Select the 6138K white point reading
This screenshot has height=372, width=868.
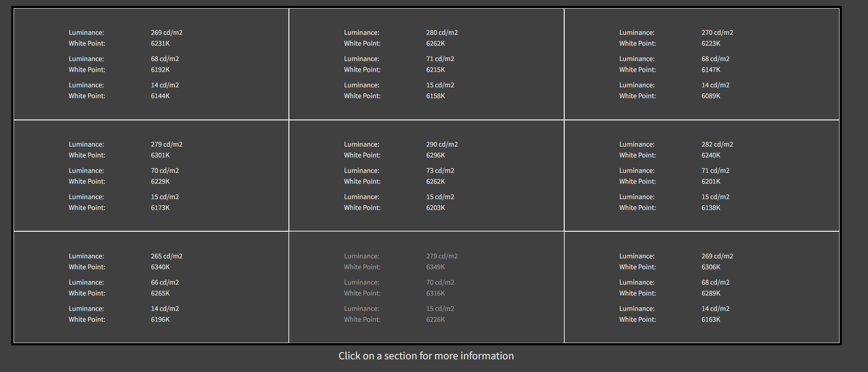click(711, 208)
